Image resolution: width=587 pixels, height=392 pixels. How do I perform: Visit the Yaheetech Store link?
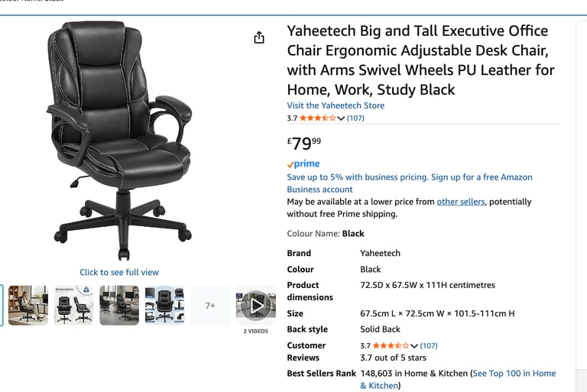click(x=336, y=105)
